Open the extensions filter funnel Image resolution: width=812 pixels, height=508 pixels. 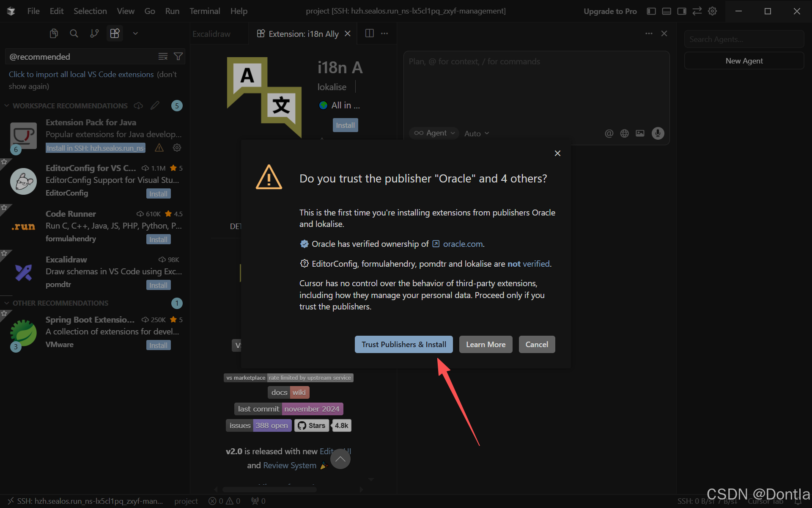point(178,57)
